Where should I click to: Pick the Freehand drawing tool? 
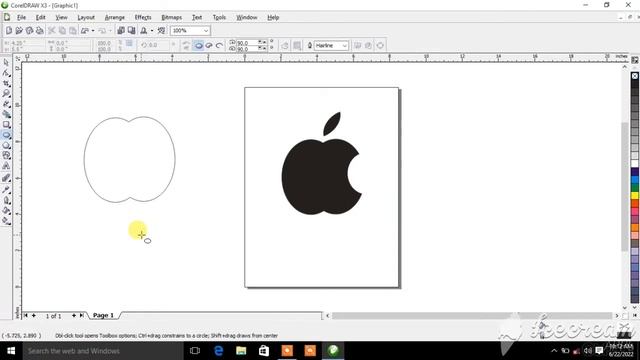6,104
